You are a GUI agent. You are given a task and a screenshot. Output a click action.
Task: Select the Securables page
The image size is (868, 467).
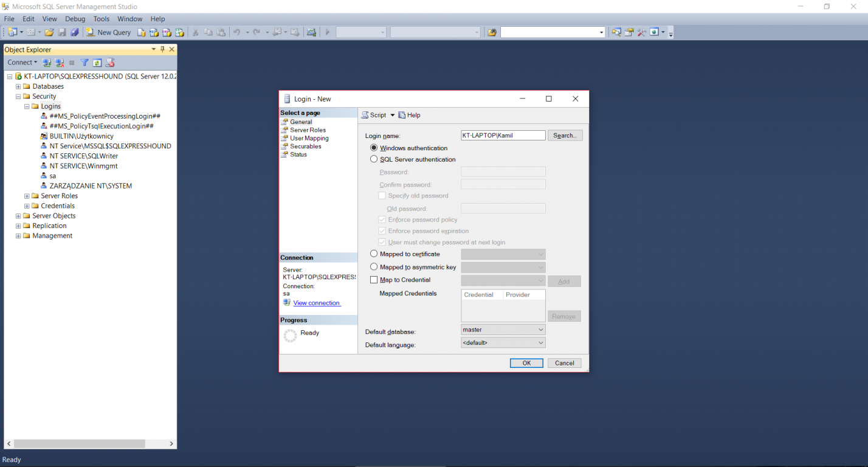[305, 146]
